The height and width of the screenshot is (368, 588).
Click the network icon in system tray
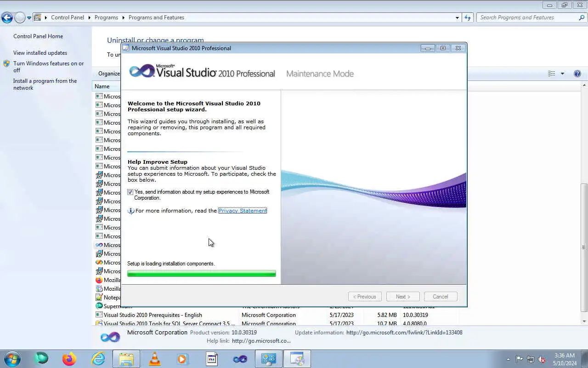[531, 359]
